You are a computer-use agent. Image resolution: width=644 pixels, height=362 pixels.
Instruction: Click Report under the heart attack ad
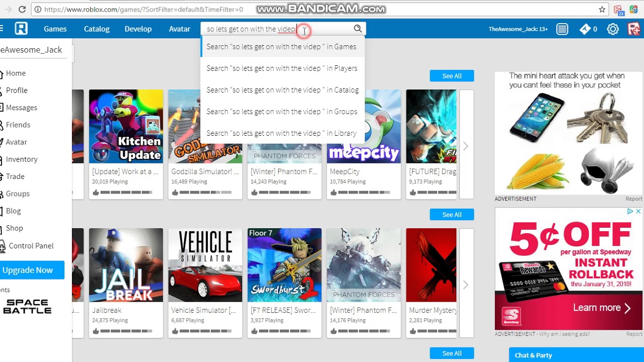[x=634, y=199]
